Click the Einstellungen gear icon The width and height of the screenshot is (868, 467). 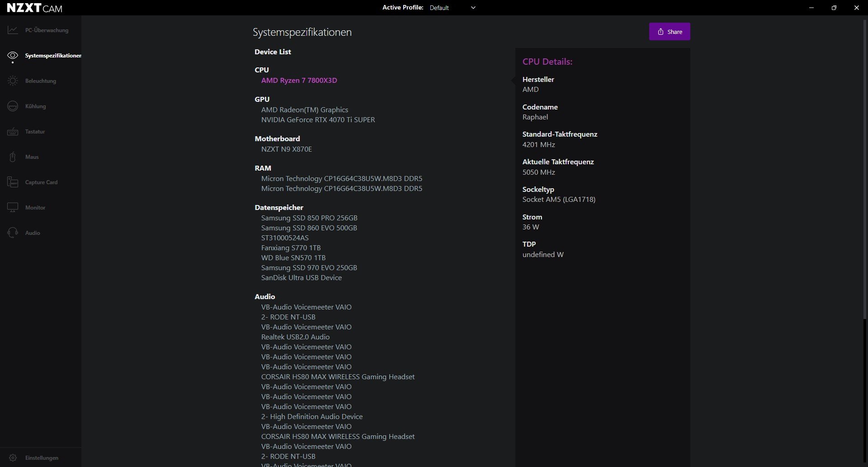click(x=13, y=457)
